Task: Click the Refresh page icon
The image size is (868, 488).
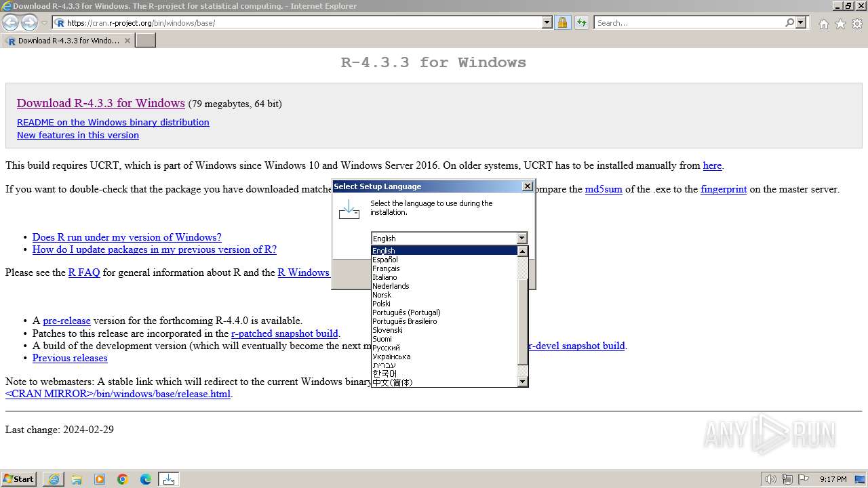Action: click(x=581, y=23)
